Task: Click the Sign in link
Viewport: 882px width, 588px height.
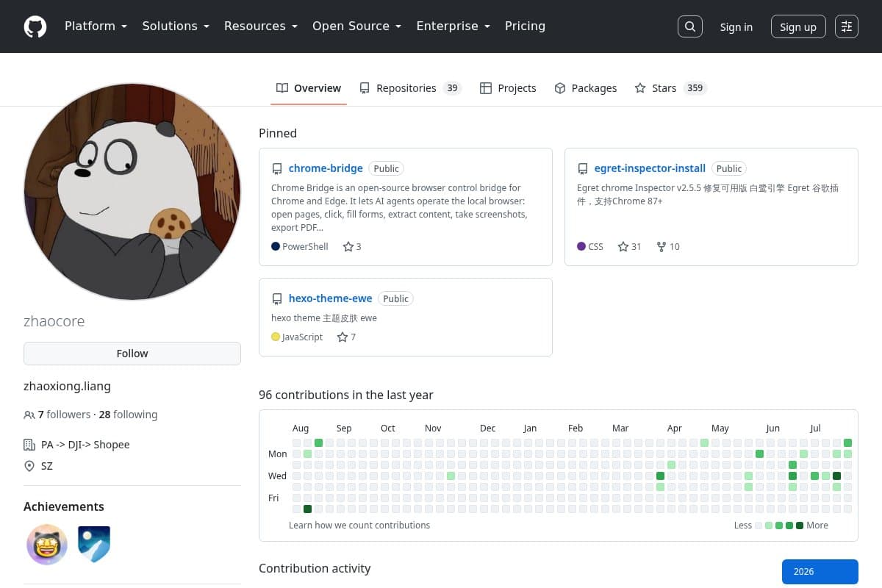Action: (x=736, y=27)
